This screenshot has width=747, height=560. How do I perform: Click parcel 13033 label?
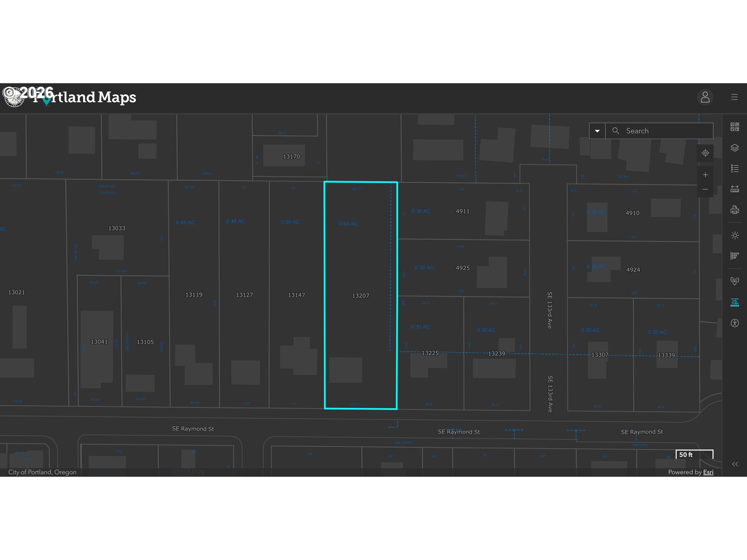[x=117, y=228]
